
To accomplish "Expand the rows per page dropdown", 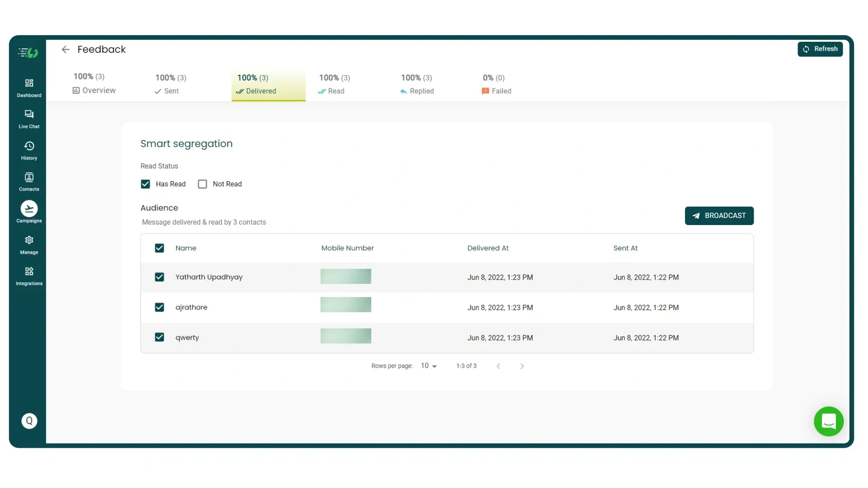I will tap(429, 366).
